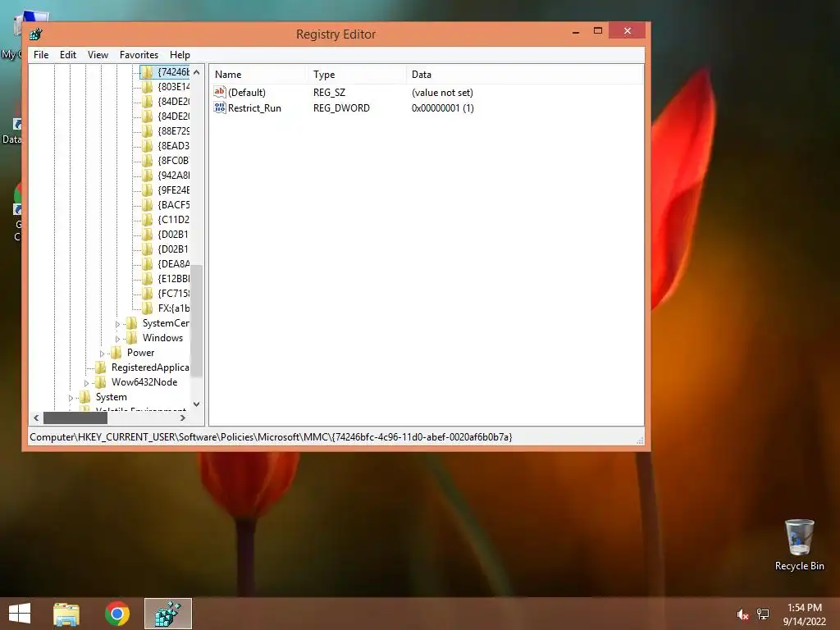Click the Registry Editor title bar icon

click(36, 34)
